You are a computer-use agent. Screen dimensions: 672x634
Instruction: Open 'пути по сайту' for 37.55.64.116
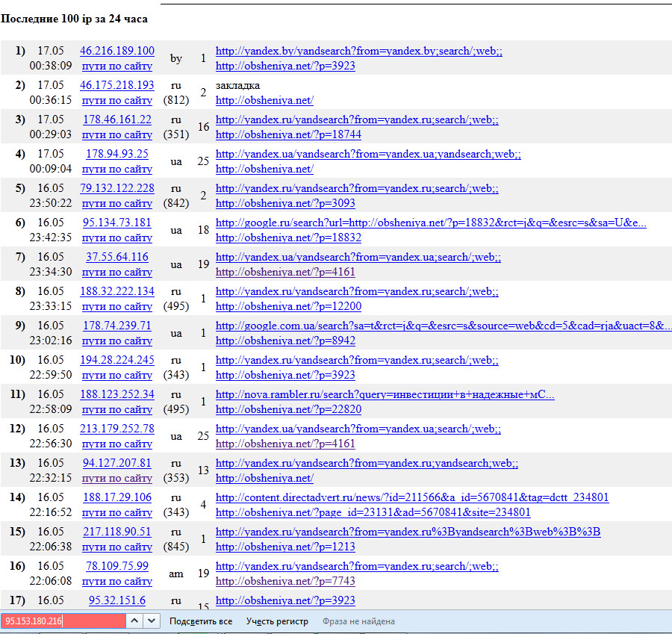click(117, 271)
